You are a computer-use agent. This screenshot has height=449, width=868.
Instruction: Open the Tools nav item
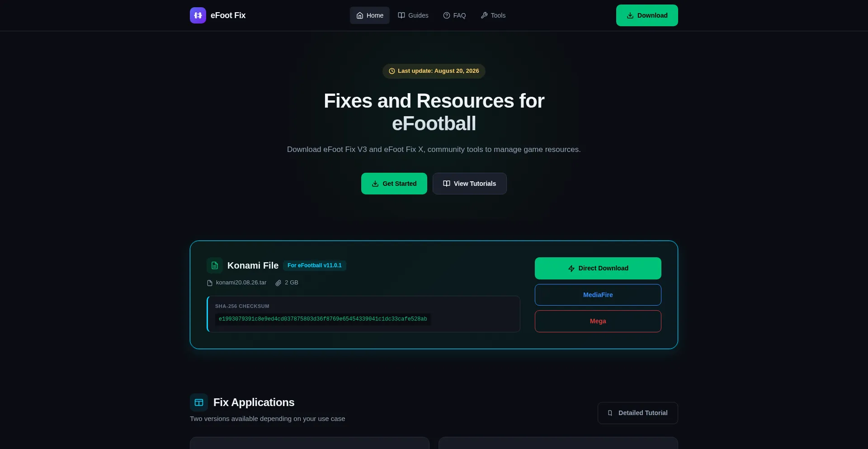(x=493, y=15)
